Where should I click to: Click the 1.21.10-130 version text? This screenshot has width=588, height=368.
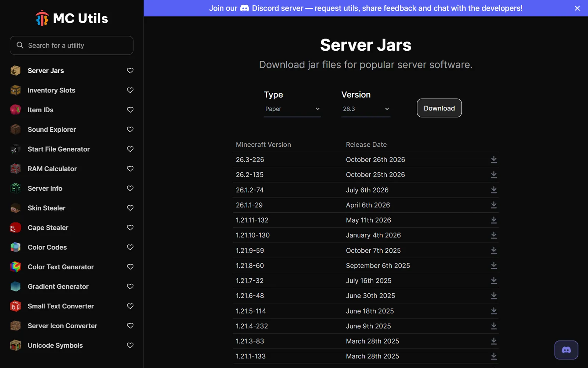pyautogui.click(x=253, y=235)
